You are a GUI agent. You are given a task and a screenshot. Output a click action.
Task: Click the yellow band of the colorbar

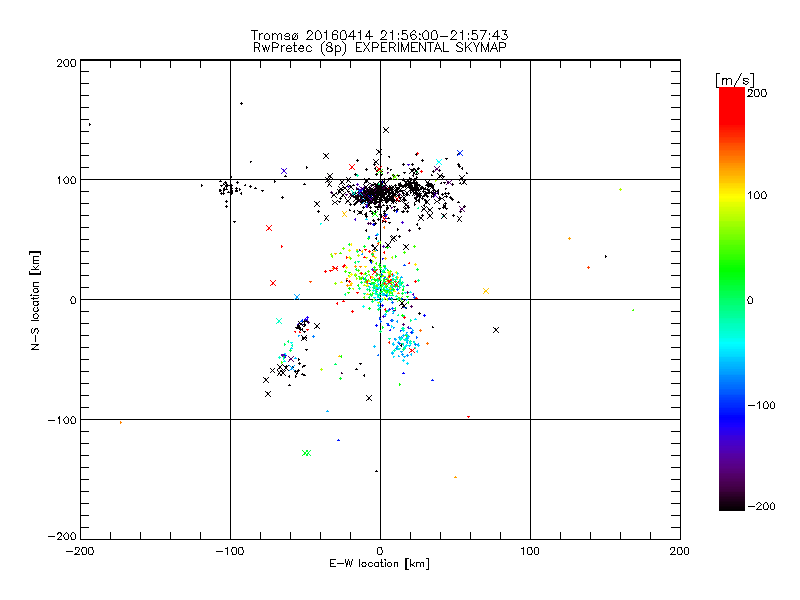pos(732,195)
